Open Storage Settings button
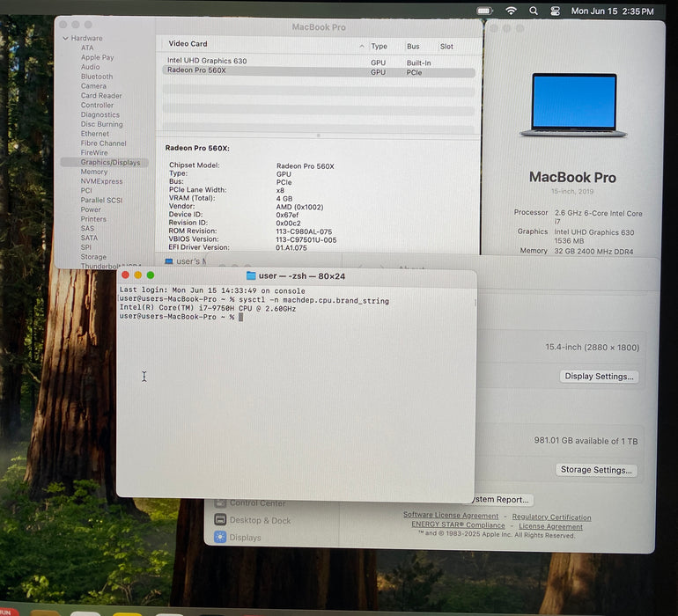 click(596, 470)
